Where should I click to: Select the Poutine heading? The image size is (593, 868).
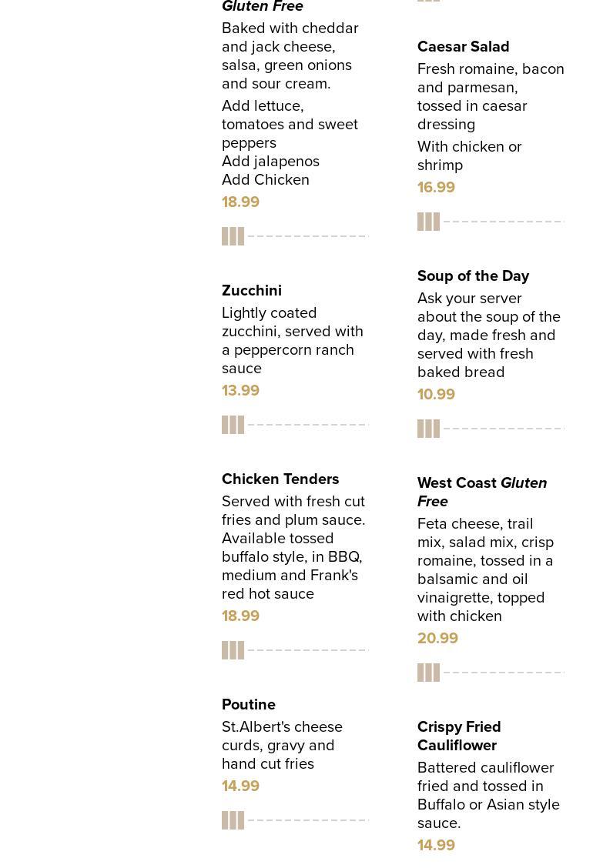[x=249, y=705]
